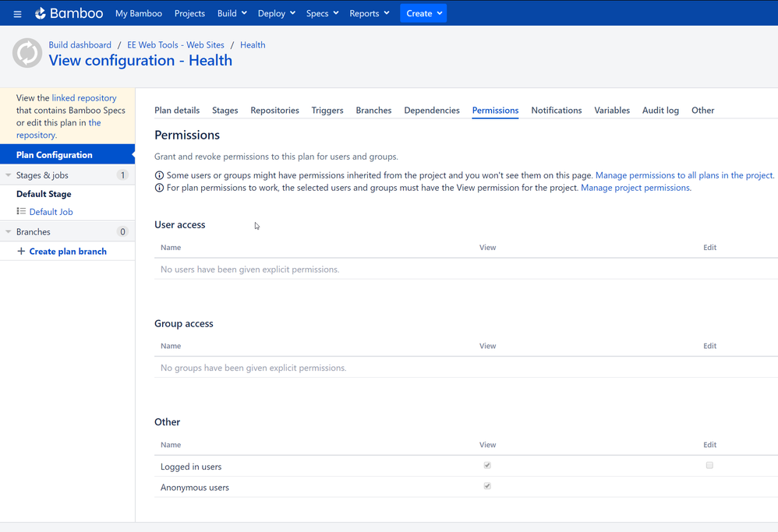Click the View configuration - Health heading

coord(140,61)
